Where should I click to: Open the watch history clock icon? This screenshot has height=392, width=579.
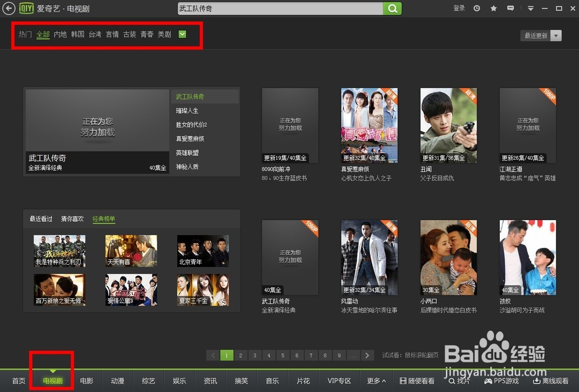point(477,8)
